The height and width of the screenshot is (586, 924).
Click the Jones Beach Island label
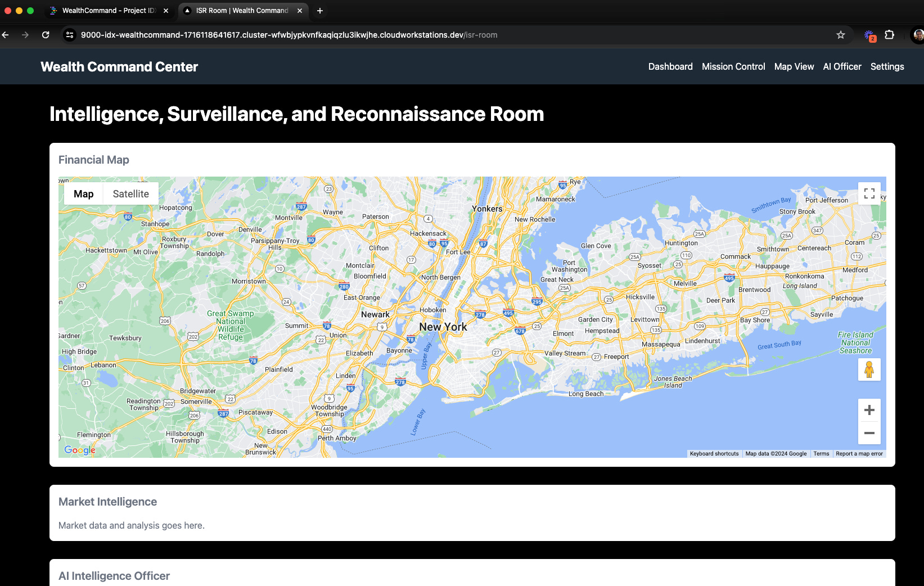coord(673,382)
